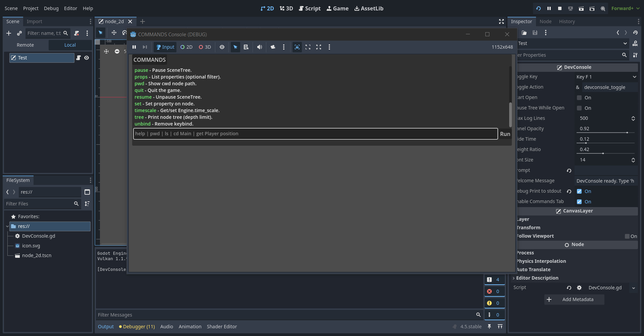The width and height of the screenshot is (644, 336).
Task: Pause the running project from editor toolbar
Action: click(x=549, y=8)
